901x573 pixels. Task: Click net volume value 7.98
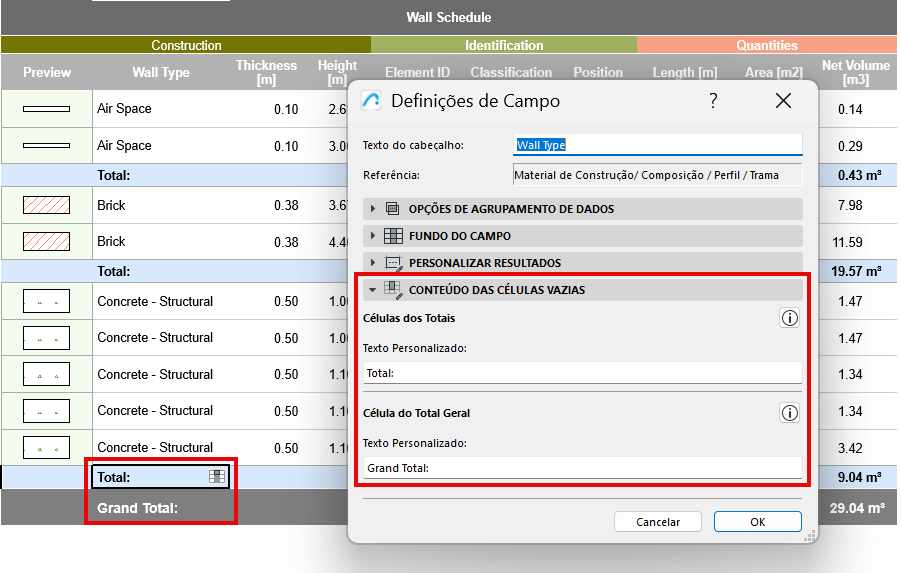(850, 205)
